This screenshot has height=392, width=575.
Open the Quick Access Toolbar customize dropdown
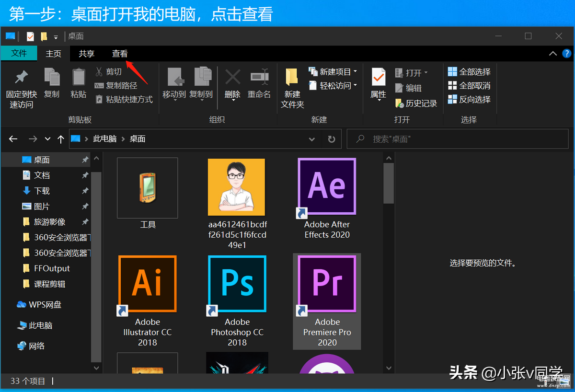click(56, 37)
